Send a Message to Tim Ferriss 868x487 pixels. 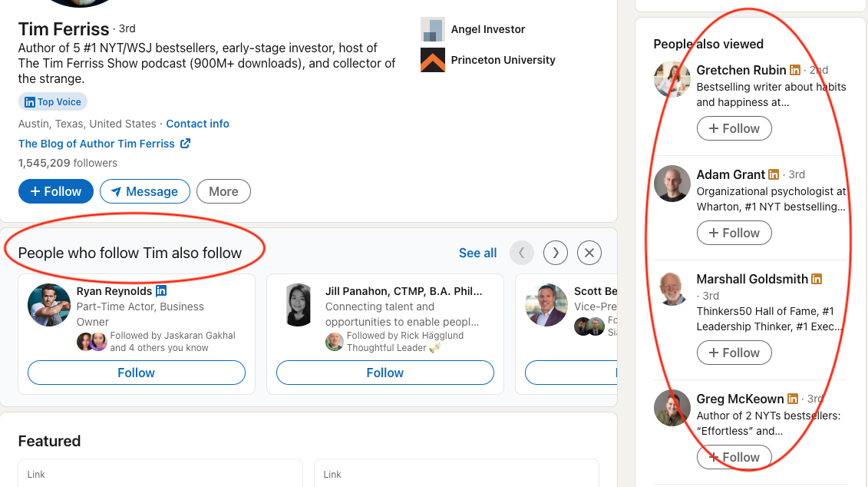pos(144,191)
